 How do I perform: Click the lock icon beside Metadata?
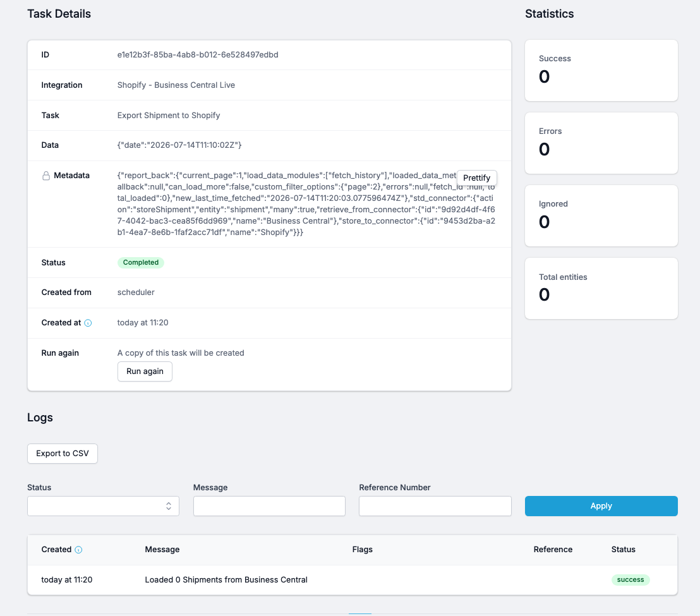coord(46,176)
